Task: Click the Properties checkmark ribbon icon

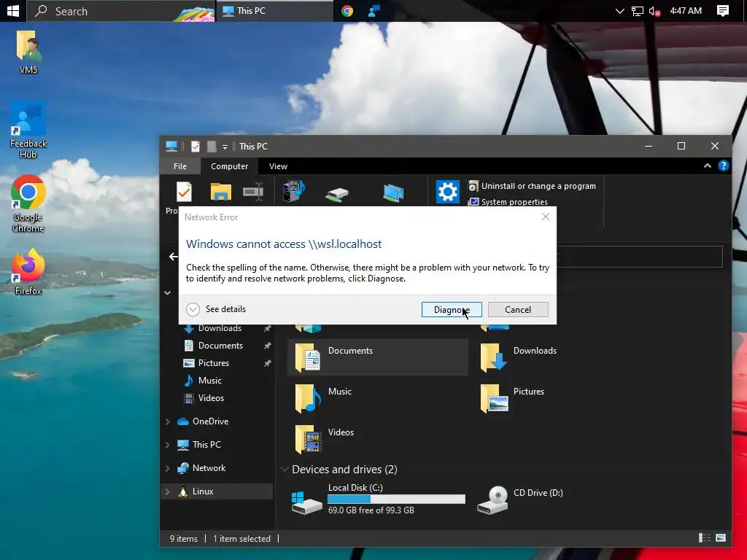Action: coord(184,192)
